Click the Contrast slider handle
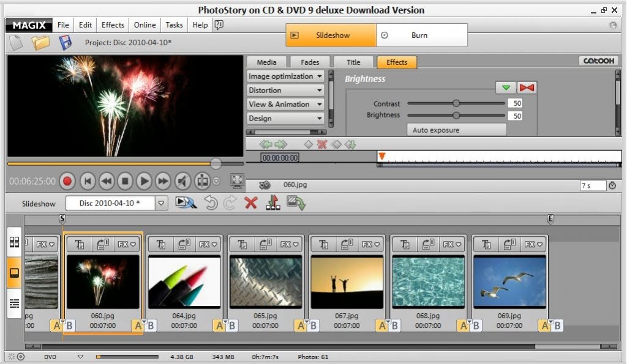The image size is (627, 364). (x=456, y=103)
